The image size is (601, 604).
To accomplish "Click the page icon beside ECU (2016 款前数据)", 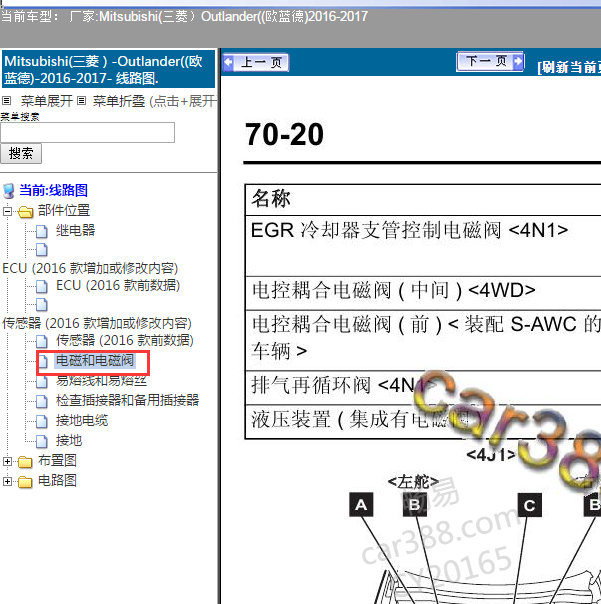I will [x=42, y=287].
